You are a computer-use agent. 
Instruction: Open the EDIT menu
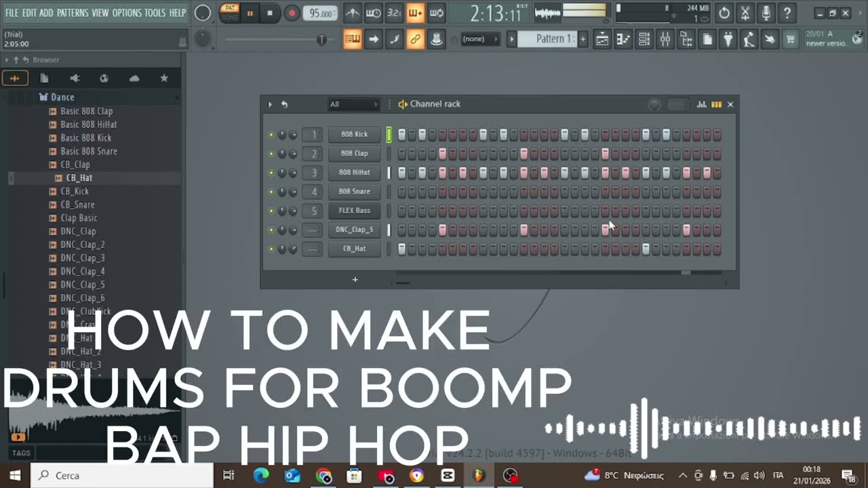tap(29, 13)
